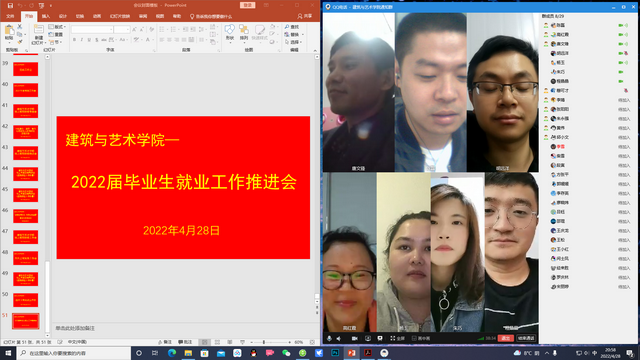Toggle picture-in-picture (画中画) in QQ call
Viewport: 640px width, 360px height.
click(421, 338)
